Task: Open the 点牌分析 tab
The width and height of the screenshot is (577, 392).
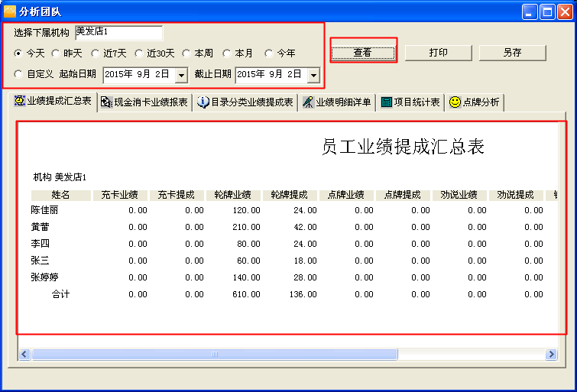Action: (x=475, y=102)
